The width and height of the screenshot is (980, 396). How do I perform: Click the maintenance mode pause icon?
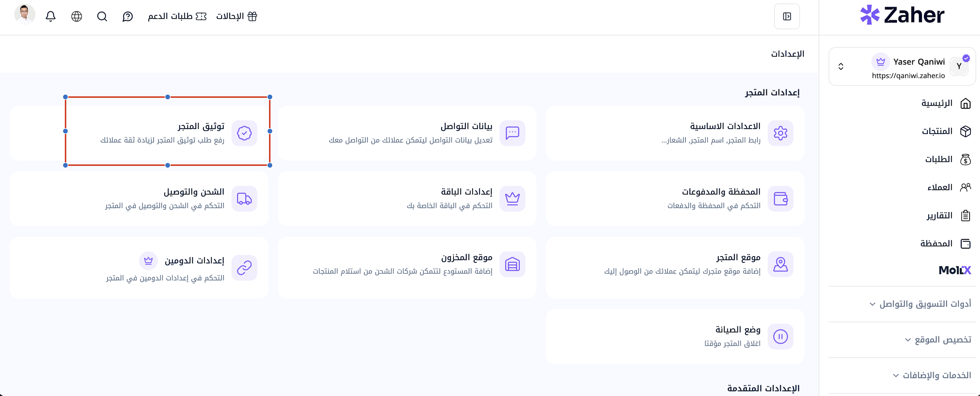tap(780, 336)
